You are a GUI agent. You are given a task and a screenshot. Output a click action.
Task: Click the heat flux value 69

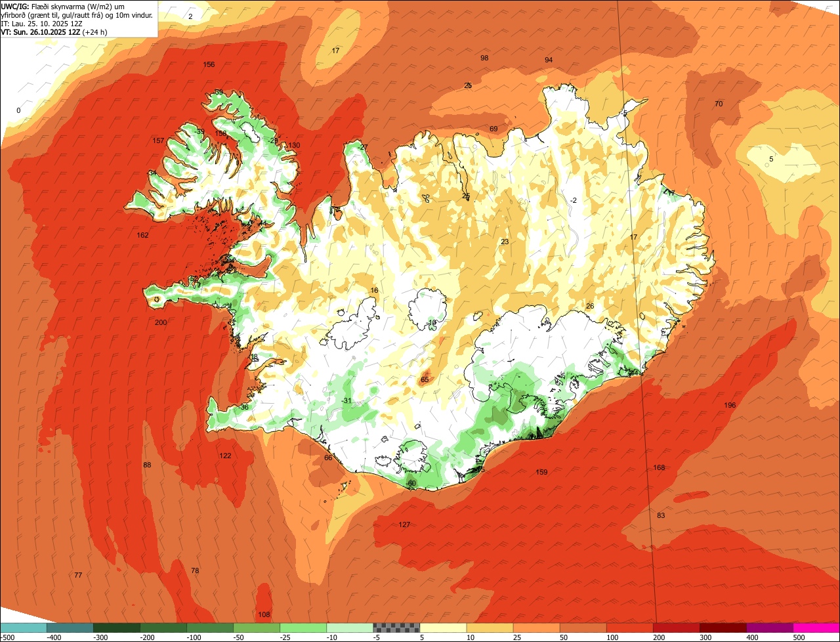[x=493, y=129]
